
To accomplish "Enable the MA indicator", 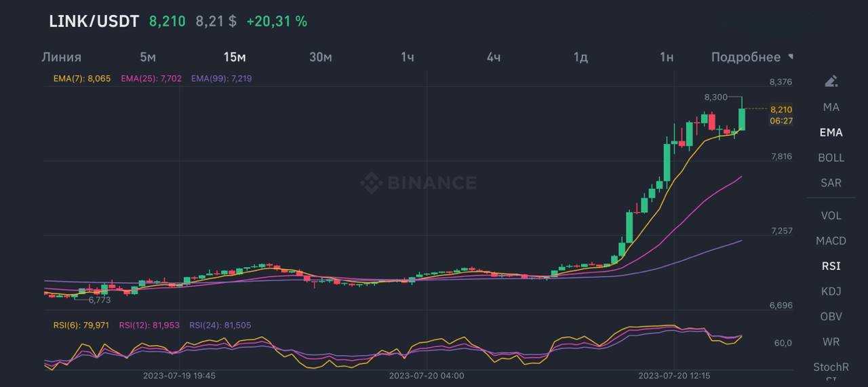I will click(x=831, y=107).
